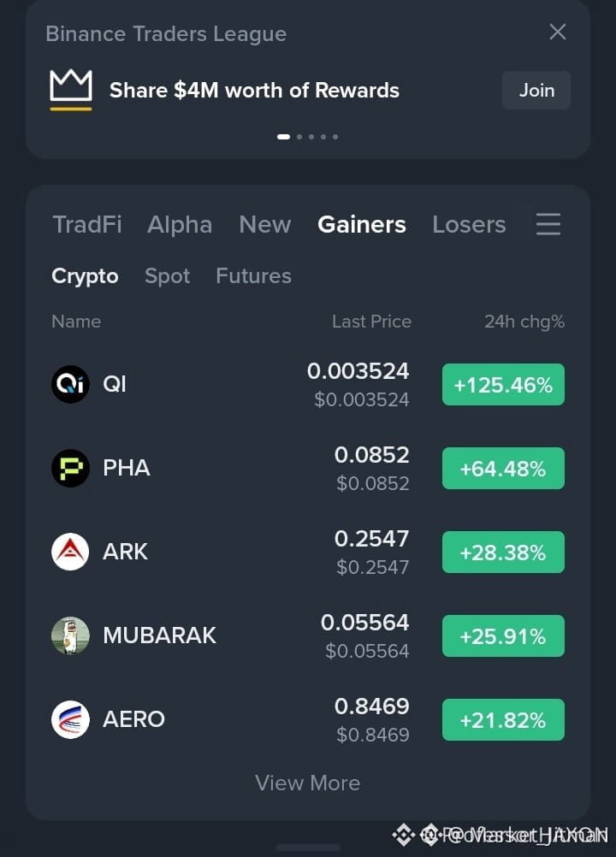This screenshot has height=857, width=616.
Task: Switch to the TradFi tab
Action: tap(87, 225)
